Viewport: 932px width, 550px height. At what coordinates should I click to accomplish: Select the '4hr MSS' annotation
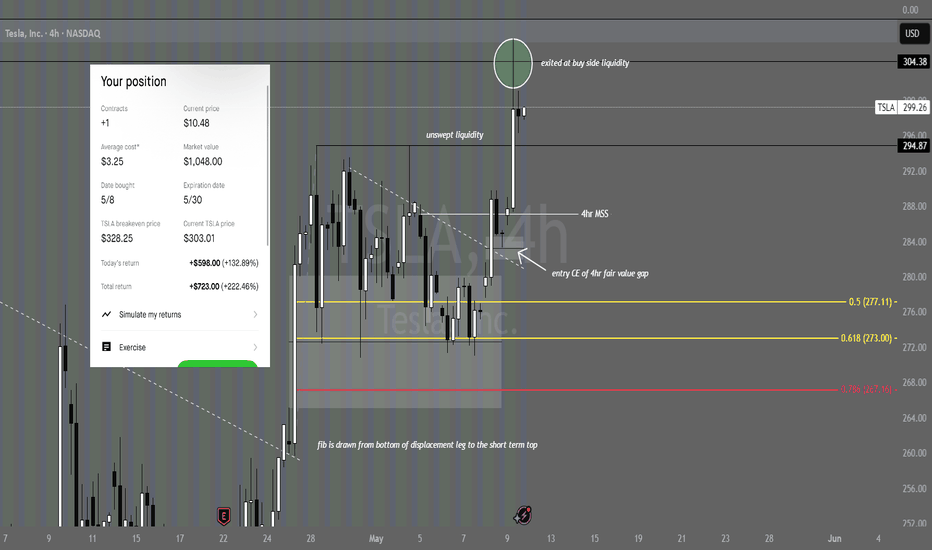coord(594,213)
